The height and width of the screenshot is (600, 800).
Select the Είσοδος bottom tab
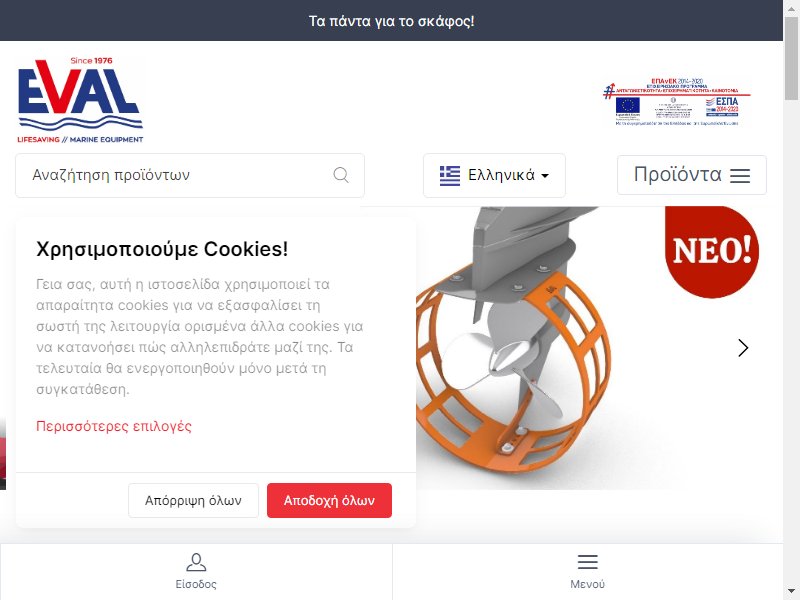pyautogui.click(x=196, y=571)
